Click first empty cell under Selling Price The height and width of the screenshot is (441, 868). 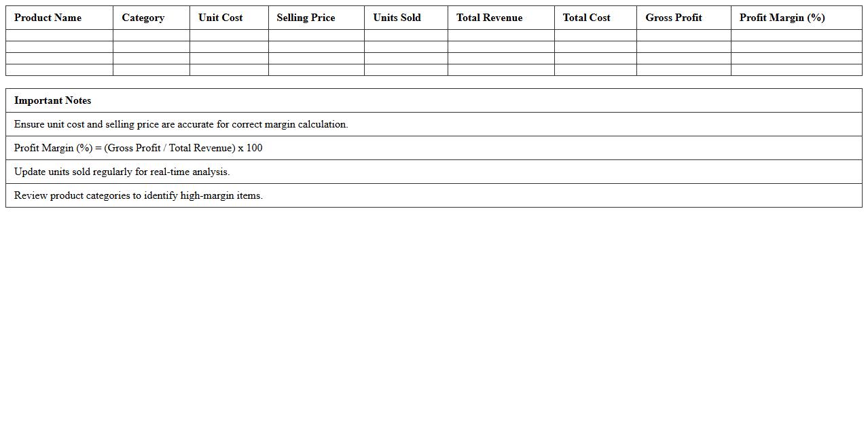pos(316,35)
